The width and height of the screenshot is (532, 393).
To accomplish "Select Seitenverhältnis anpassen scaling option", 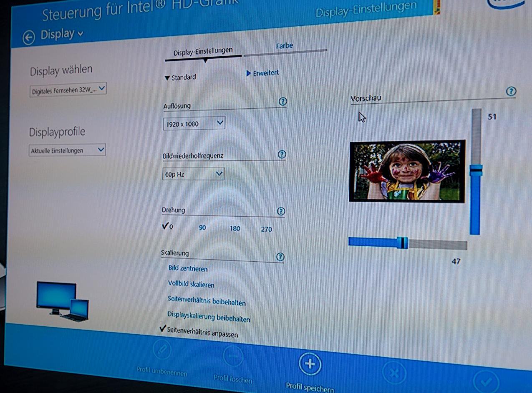I will [199, 331].
